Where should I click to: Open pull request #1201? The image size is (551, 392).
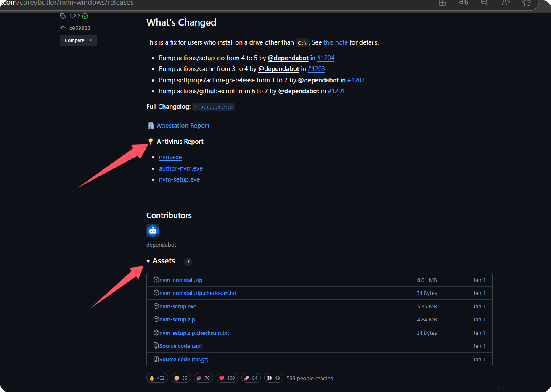(x=336, y=91)
